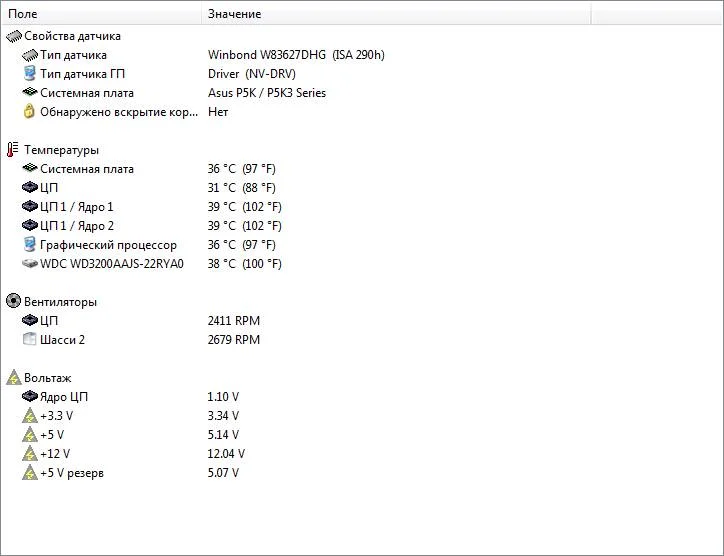Click the motherboard icon under Температуры
Image resolution: width=724 pixels, height=556 pixels.
point(29,169)
